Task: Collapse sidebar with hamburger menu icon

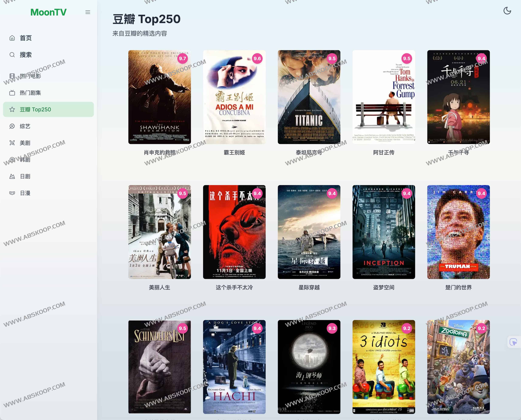Action: click(88, 12)
